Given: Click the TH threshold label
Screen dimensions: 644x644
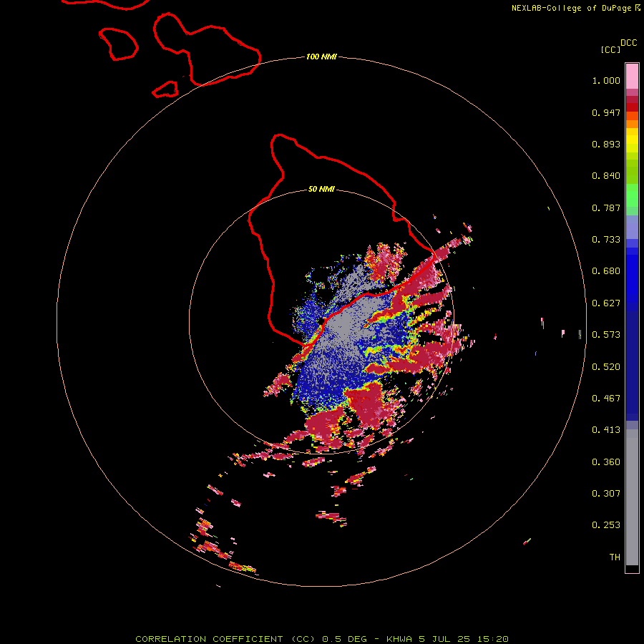Looking at the screenshot, I should coord(615,557).
